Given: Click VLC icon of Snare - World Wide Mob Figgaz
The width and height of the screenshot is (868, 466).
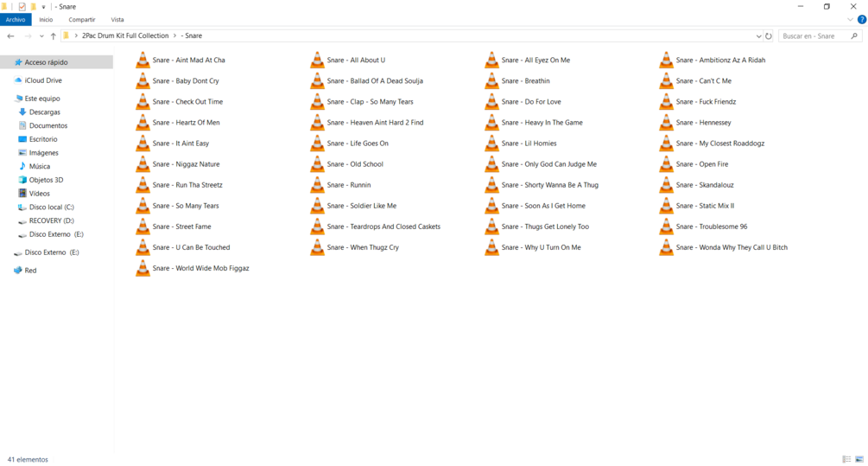Looking at the screenshot, I should coord(143,268).
